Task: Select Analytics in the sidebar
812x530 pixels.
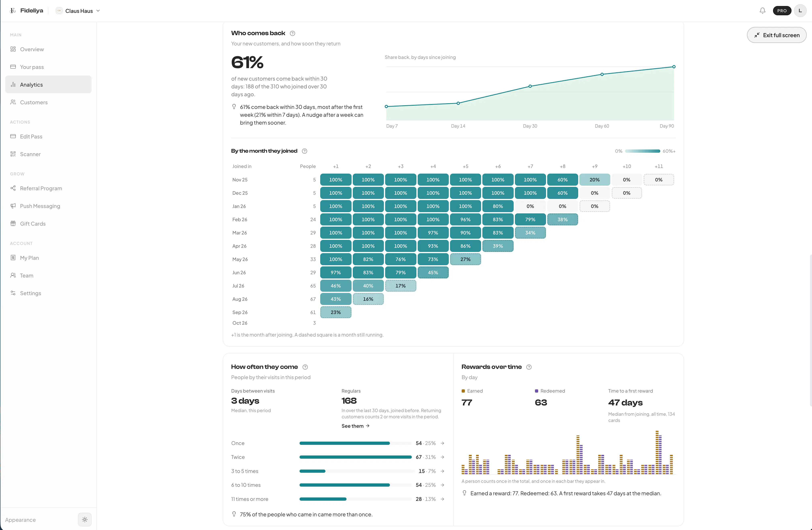Action: [x=48, y=85]
